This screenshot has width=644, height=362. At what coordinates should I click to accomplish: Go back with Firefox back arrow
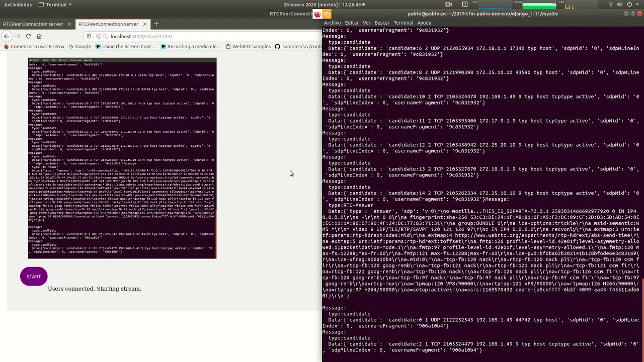point(7,36)
